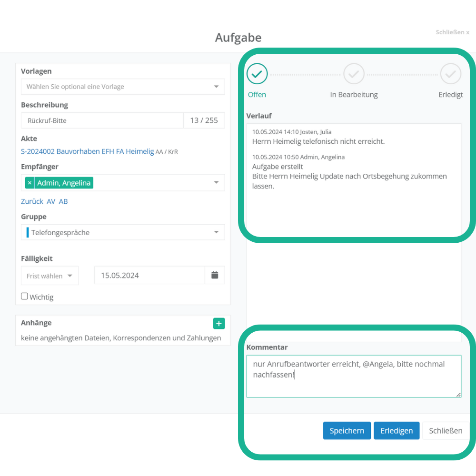Remove recipient Admin, Angelina via x
The height and width of the screenshot is (476, 476).
30,183
